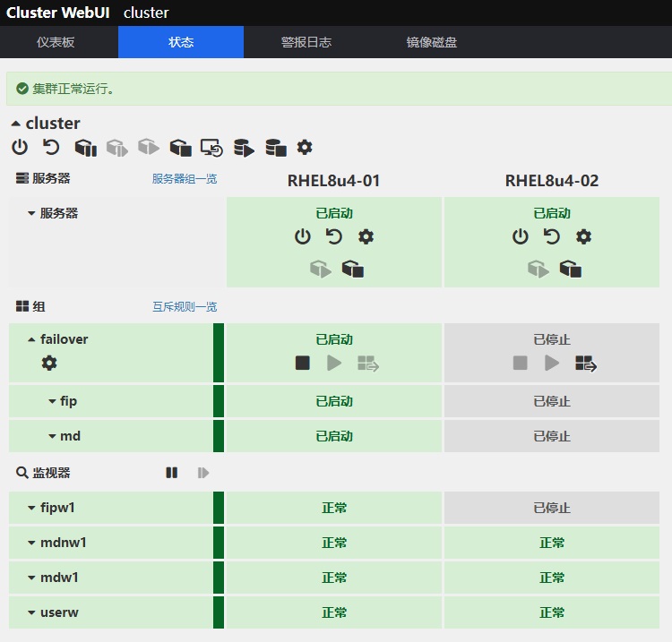Collapse the cluster tree heading
Image resolution: width=672 pixels, height=642 pixels.
point(16,124)
